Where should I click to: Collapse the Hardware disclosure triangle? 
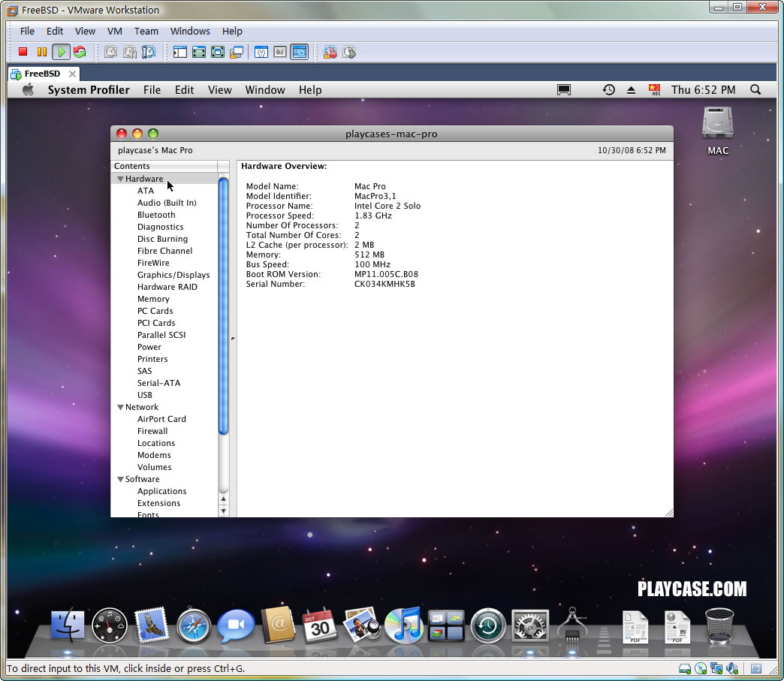coord(120,179)
